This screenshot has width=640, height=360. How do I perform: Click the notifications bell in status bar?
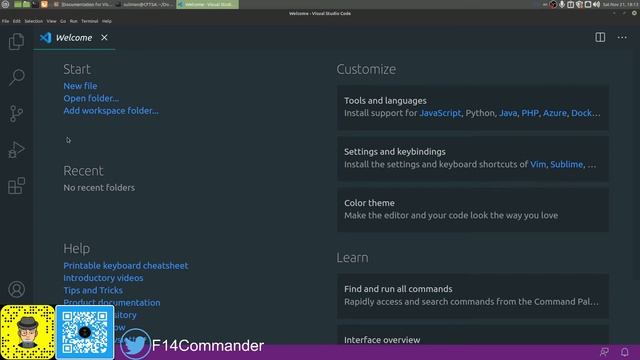624,352
